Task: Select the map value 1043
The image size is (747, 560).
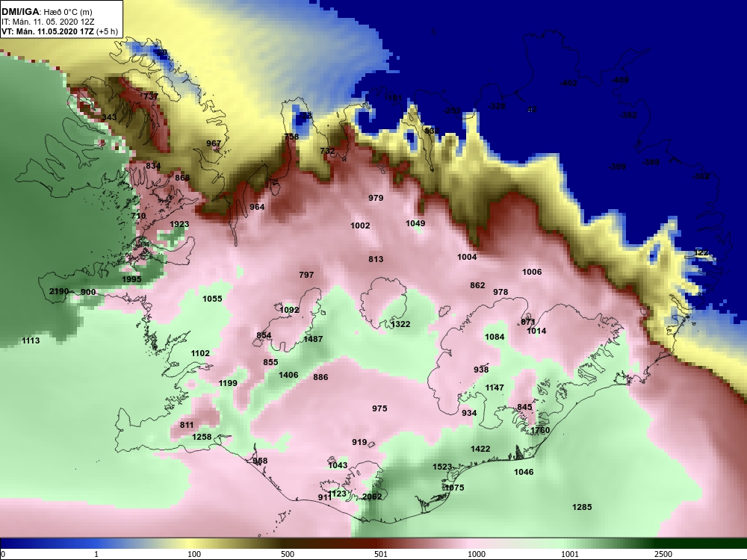Action: click(338, 465)
